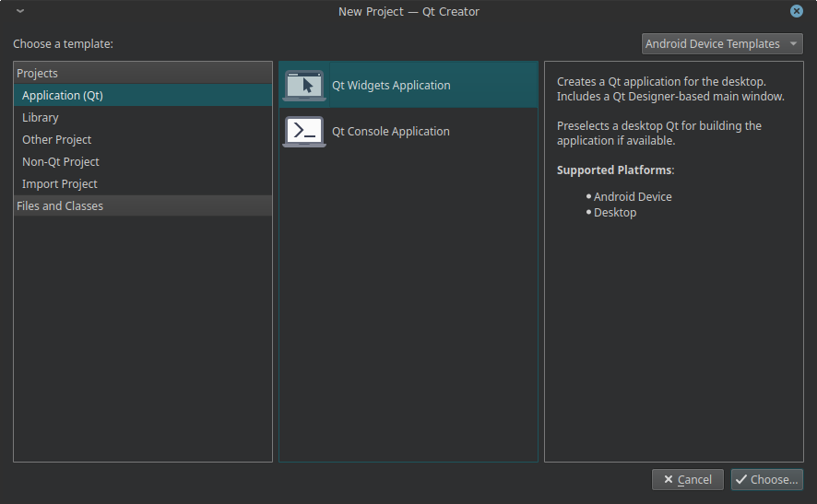Choose the Other Project category
817x504 pixels.
pos(143,139)
